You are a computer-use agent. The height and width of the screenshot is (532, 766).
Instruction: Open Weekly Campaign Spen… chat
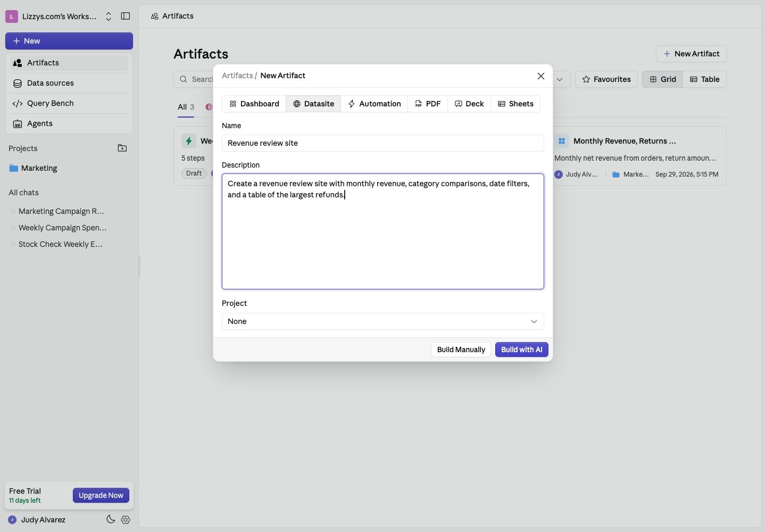(62, 228)
